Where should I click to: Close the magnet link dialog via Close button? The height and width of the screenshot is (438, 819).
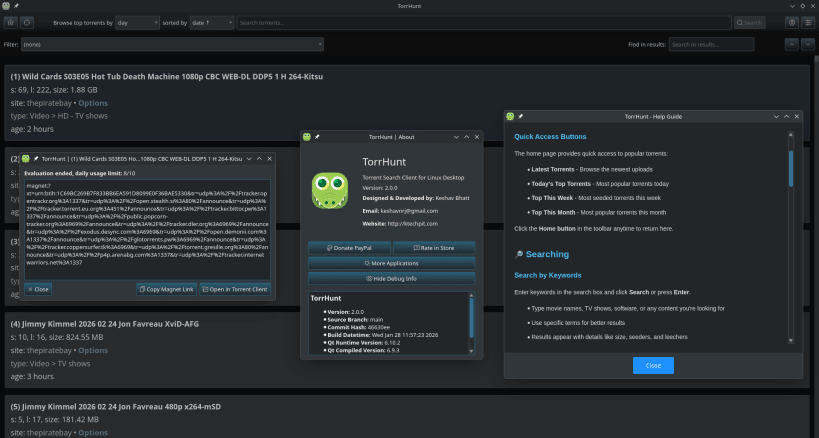point(38,289)
